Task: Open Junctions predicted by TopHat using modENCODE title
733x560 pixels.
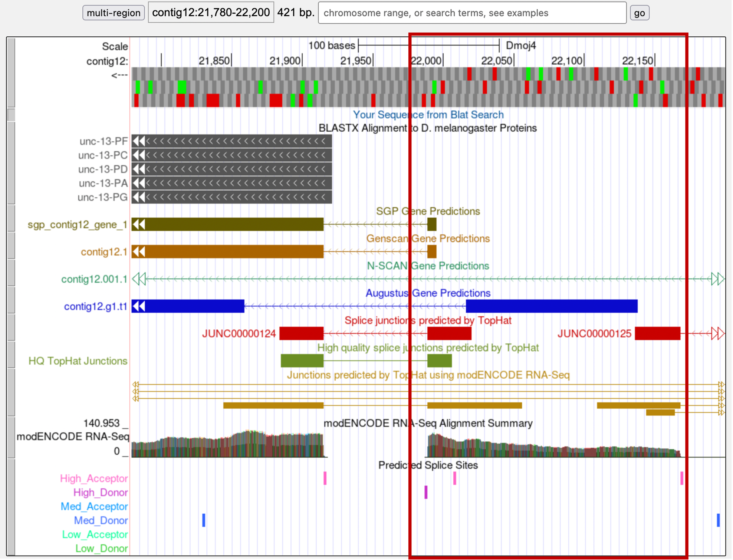Action: click(x=428, y=375)
